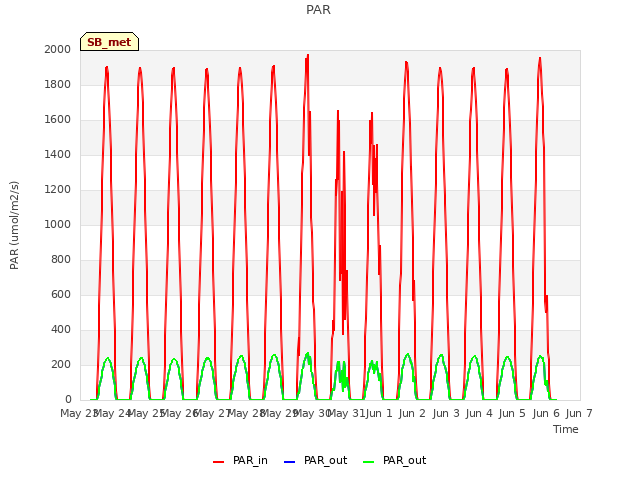The height and width of the screenshot is (480, 640).
Task: Click the 1600 y-axis tick value
Action: [58, 120]
